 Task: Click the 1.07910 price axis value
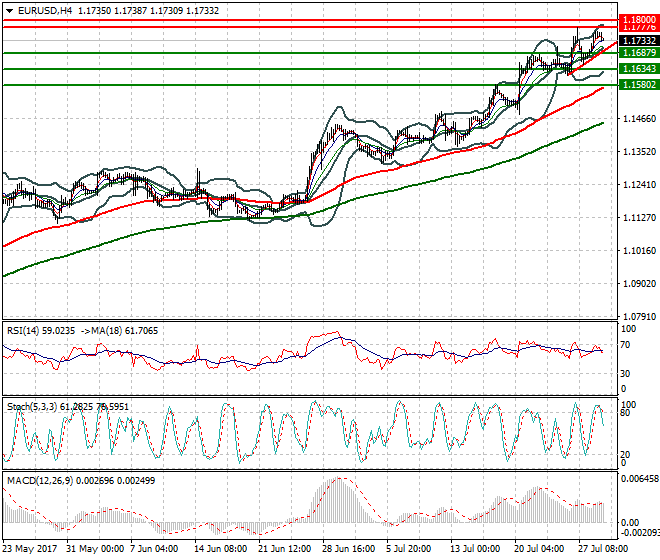pyautogui.click(x=639, y=316)
